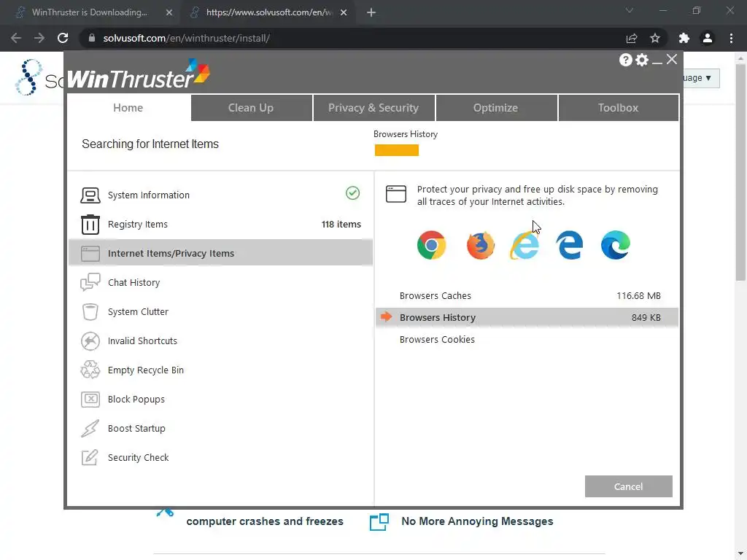Click the new Chromium Edge browser icon
The width and height of the screenshot is (747, 560).
(616, 245)
